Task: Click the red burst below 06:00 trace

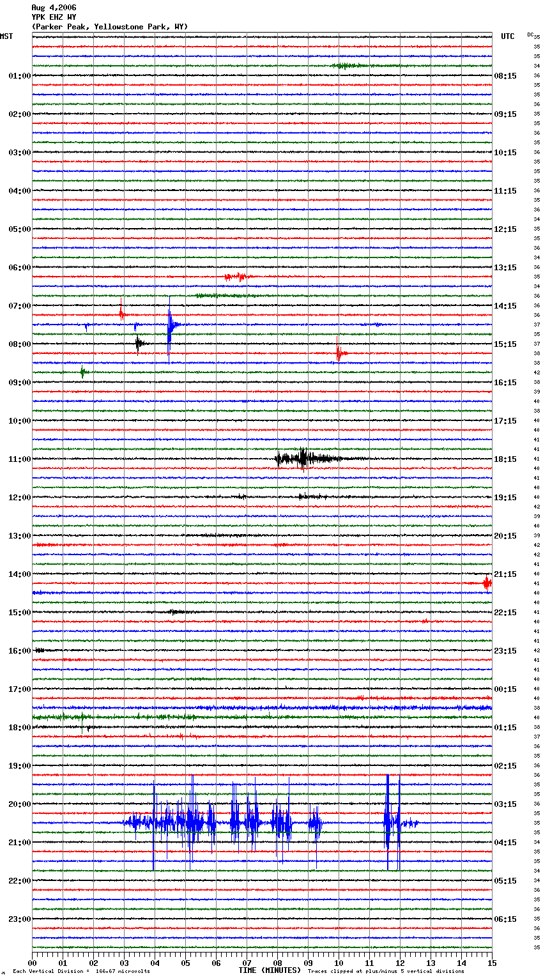Action: click(x=238, y=277)
